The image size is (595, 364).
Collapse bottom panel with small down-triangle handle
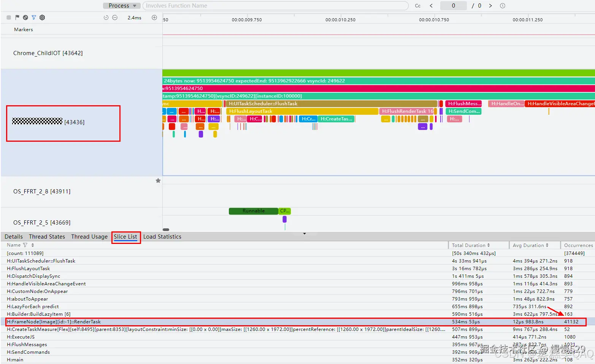point(304,233)
